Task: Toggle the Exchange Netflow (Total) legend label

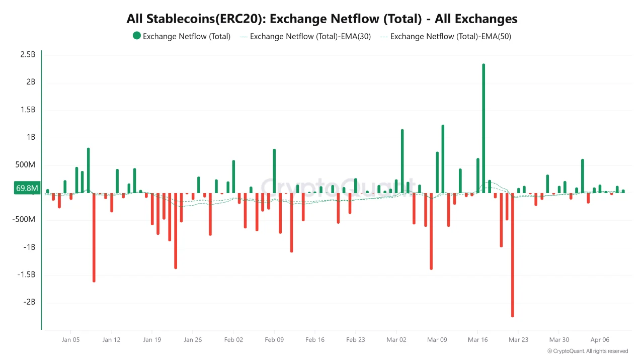Action: 186,36
